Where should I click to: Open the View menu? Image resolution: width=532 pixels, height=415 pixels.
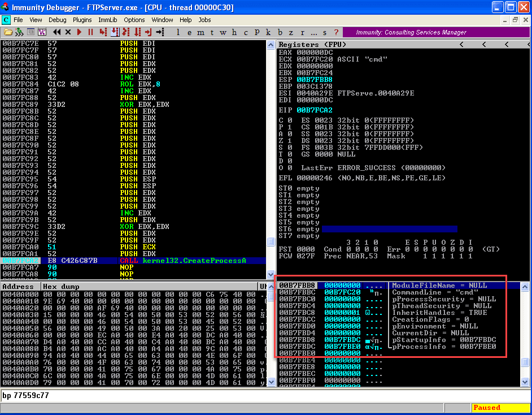[36, 20]
